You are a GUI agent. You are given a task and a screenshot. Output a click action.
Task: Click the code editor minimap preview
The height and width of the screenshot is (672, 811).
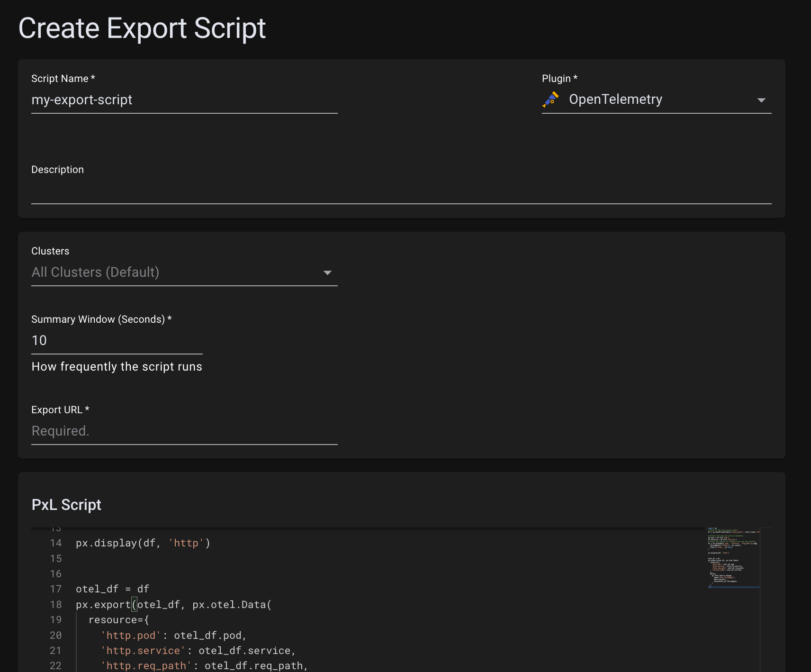(733, 557)
